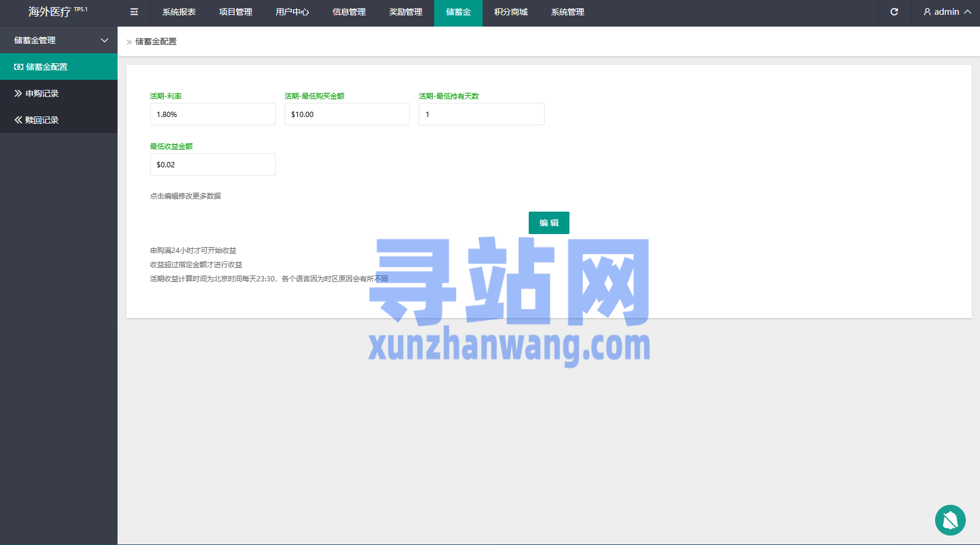Open the 信息管理 menu
The height and width of the screenshot is (545, 980).
(x=349, y=12)
